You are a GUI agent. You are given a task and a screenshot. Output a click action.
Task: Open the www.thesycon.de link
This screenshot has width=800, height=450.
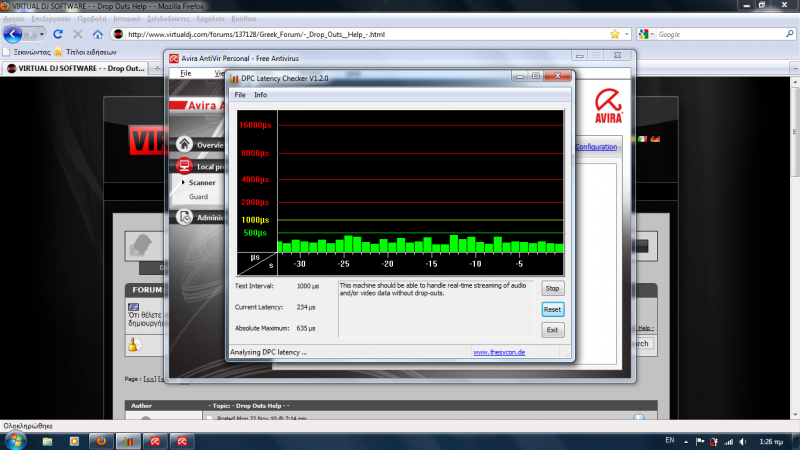[x=499, y=353]
